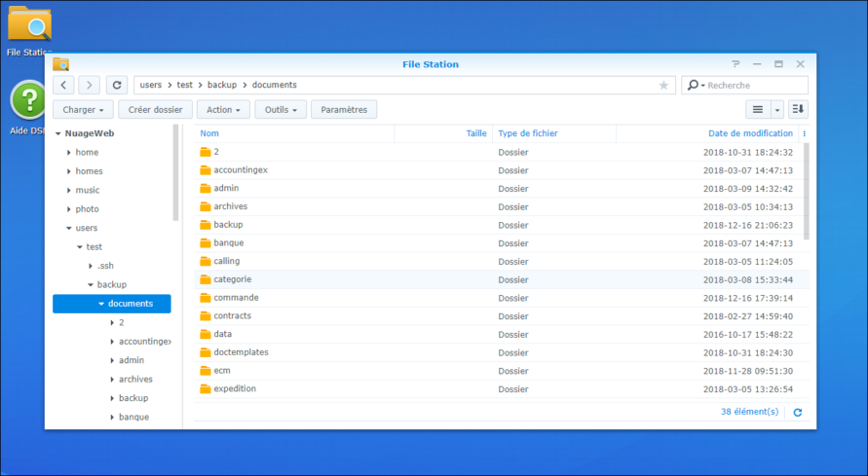This screenshot has height=476, width=868.
Task: Open the Outils menu
Action: (x=281, y=109)
